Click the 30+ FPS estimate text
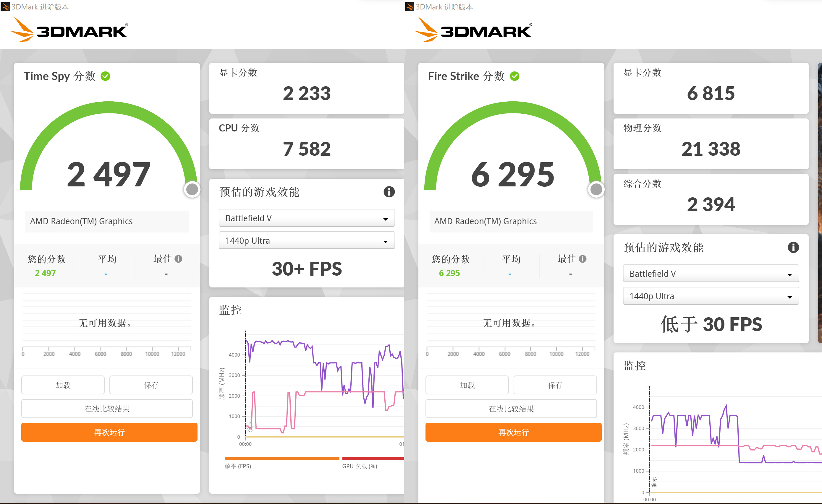 click(x=307, y=269)
